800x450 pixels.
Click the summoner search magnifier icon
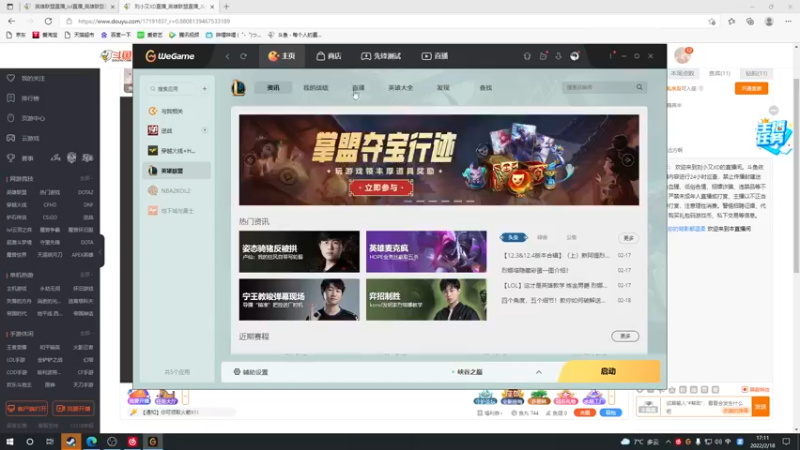click(639, 87)
